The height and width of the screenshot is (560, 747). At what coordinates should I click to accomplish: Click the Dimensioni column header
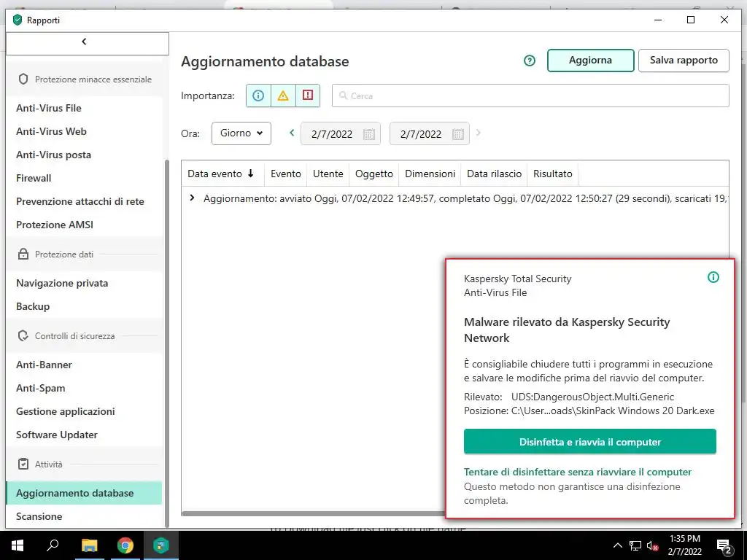[430, 174]
